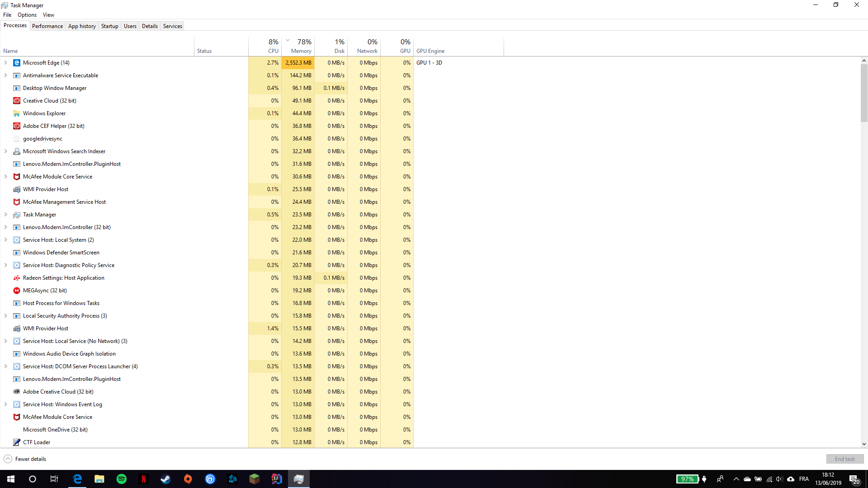Click the McAfee Management Service Host shield icon
Image resolution: width=868 pixels, height=488 pixels.
click(x=17, y=202)
